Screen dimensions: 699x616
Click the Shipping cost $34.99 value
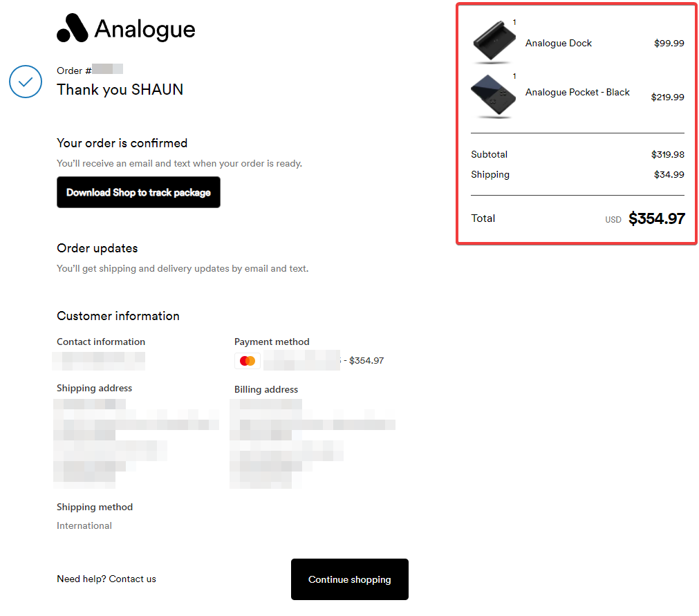coord(669,175)
